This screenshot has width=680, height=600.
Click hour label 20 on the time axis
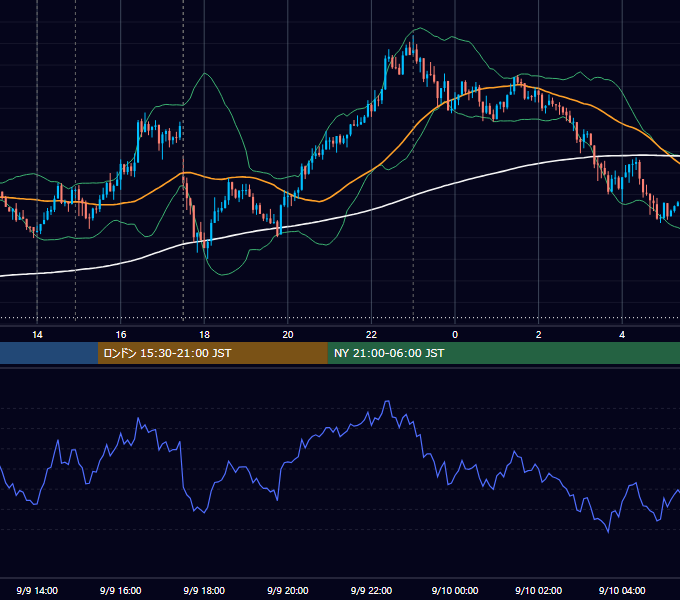point(288,335)
